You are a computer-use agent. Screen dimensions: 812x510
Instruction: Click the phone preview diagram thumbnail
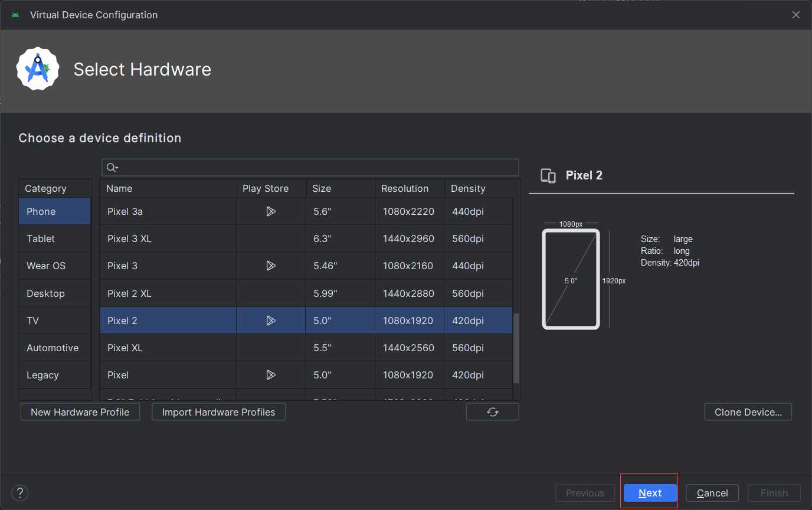coord(571,279)
